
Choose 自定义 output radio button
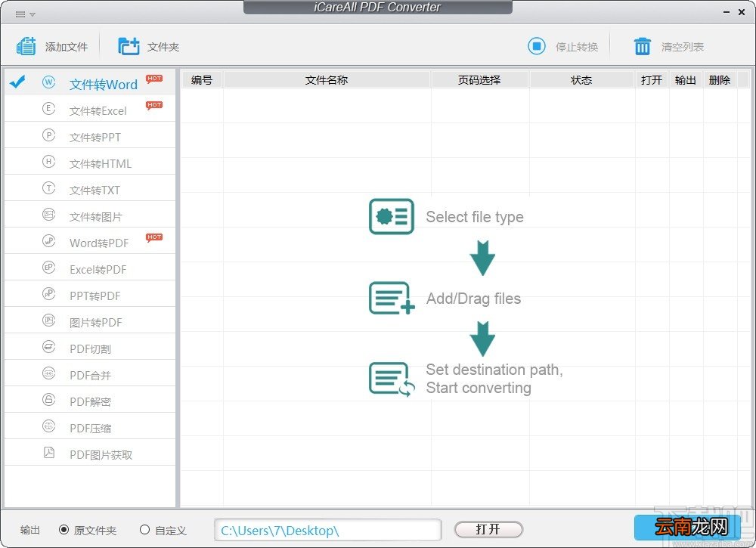click(x=144, y=530)
